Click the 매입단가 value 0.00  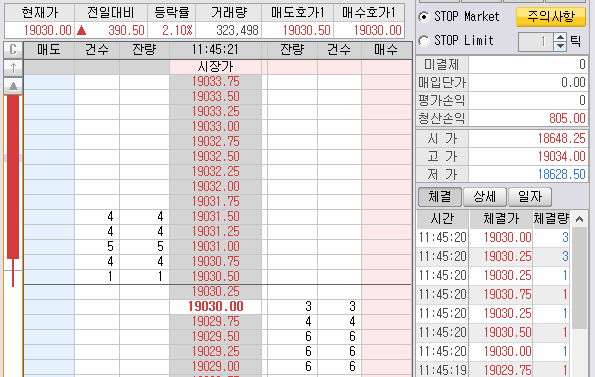[573, 83]
